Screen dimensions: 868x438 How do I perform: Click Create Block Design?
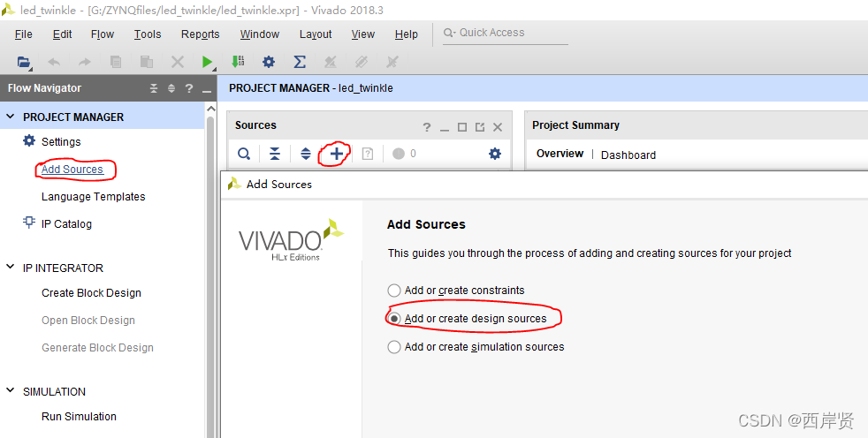[x=91, y=293]
